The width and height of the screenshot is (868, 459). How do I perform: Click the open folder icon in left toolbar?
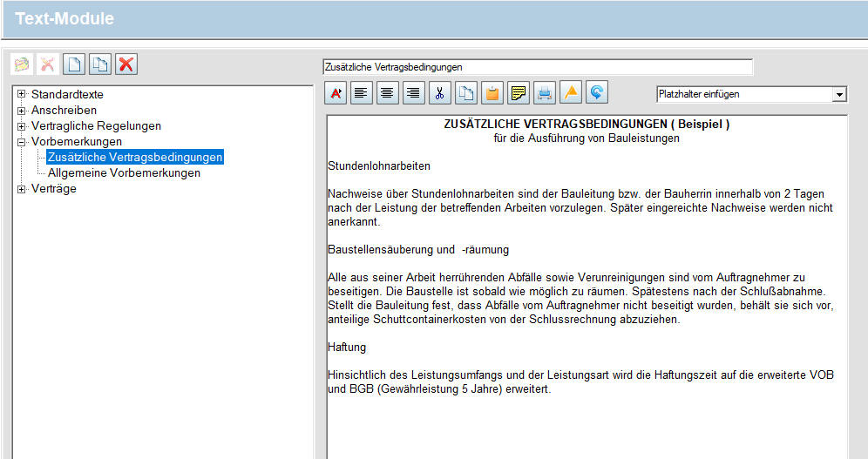click(x=22, y=64)
